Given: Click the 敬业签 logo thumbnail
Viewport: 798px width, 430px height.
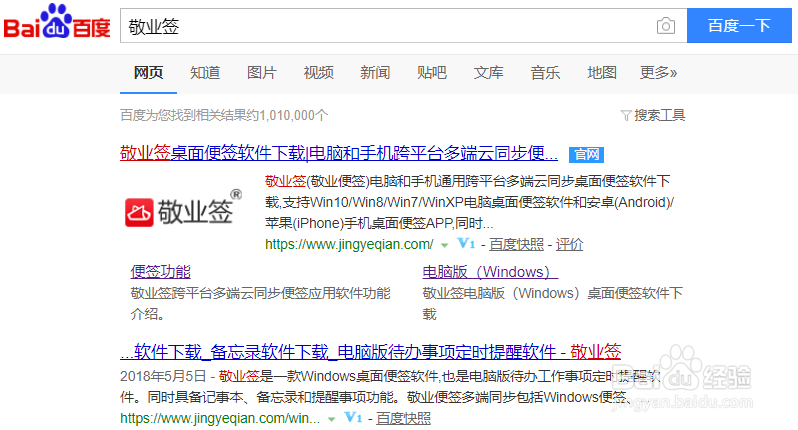Looking at the screenshot, I should [x=184, y=210].
